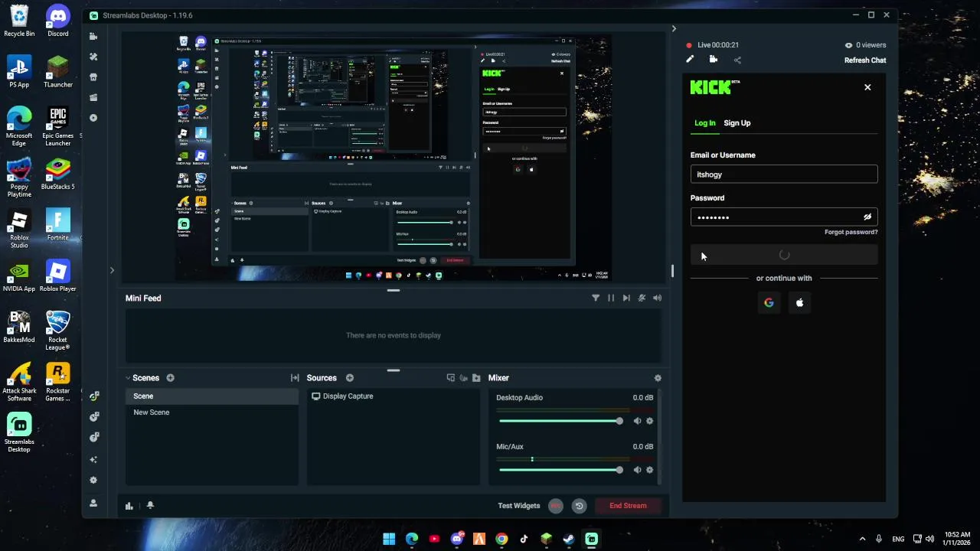Open the sparkle AI icon in sidebar

(93, 460)
